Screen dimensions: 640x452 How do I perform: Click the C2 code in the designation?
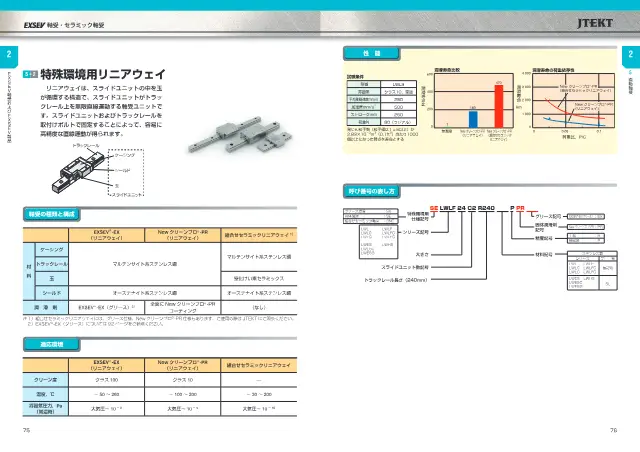(471, 208)
